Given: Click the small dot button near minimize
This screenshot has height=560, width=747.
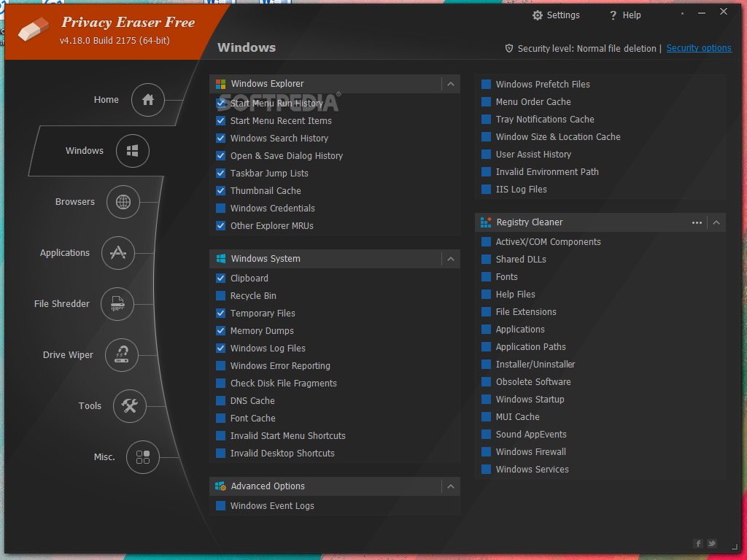Looking at the screenshot, I should [682, 13].
